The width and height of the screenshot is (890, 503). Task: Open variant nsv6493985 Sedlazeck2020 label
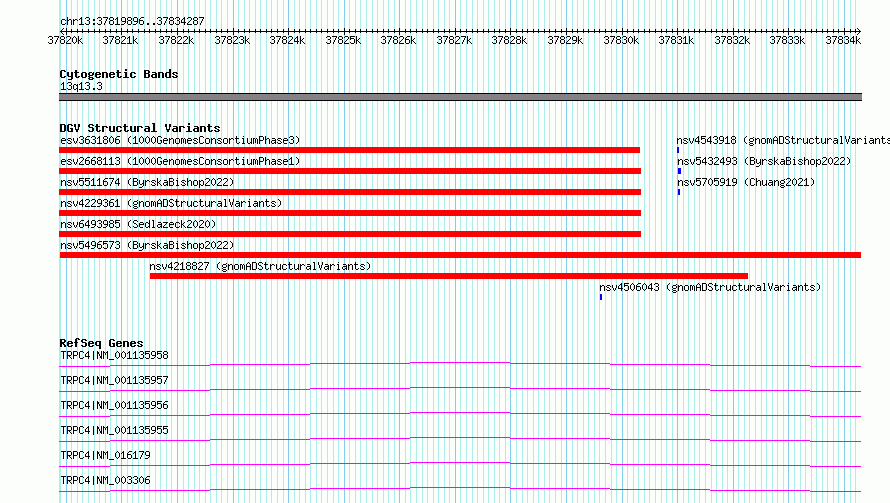tap(138, 224)
